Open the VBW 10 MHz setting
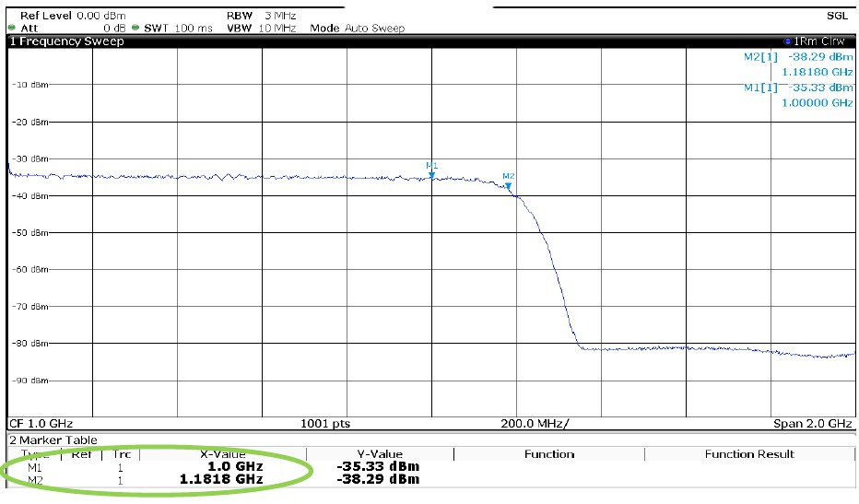 click(261, 29)
